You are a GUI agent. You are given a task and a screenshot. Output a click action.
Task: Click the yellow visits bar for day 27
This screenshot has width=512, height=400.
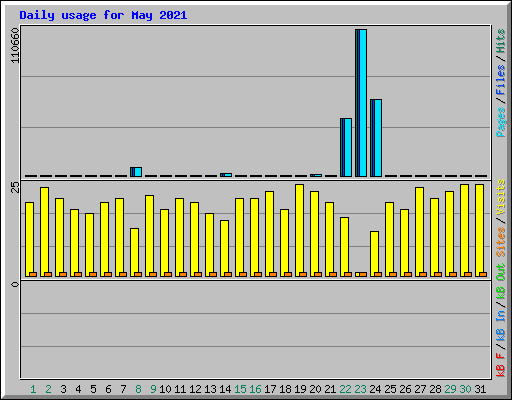tap(419, 232)
